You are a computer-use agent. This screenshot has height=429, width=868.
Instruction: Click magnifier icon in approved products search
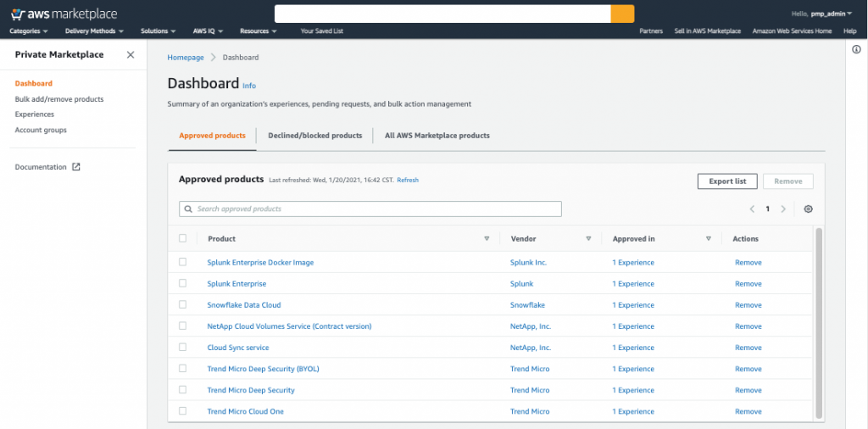pos(188,209)
